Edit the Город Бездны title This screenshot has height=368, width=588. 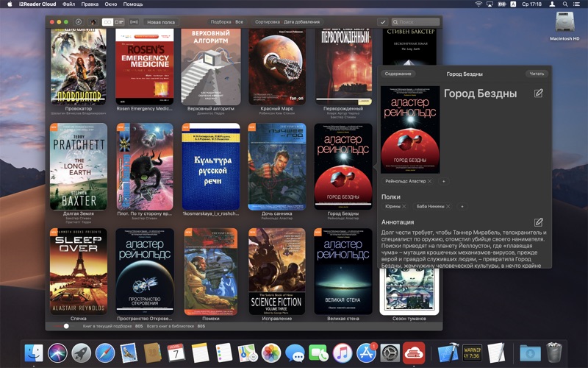pos(539,93)
